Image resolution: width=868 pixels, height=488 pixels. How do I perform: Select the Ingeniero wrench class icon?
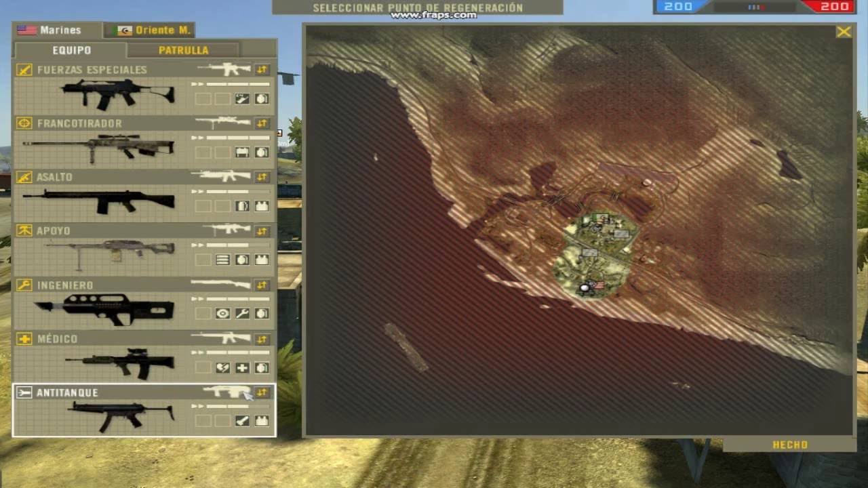24,285
